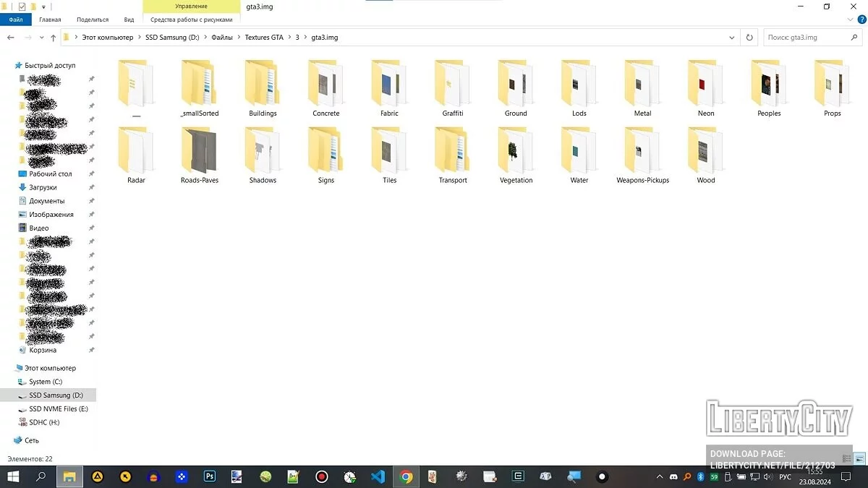The height and width of the screenshot is (488, 868).
Task: Select the first unnamed folder icon
Action: point(136,83)
